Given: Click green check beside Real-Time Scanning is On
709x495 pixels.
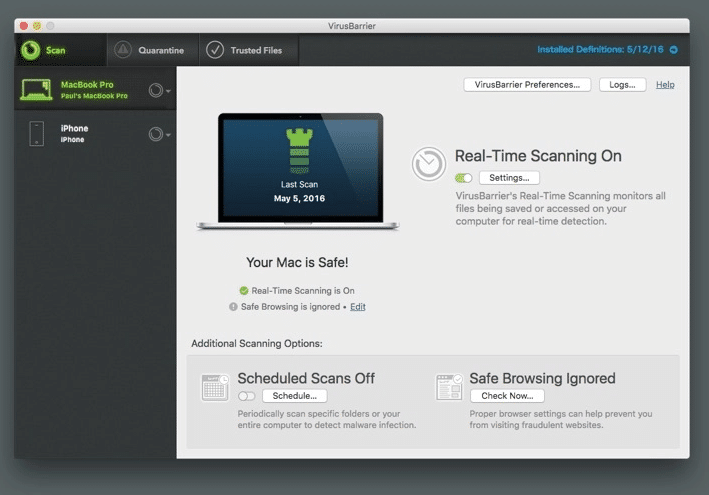Looking at the screenshot, I should pyautogui.click(x=244, y=290).
